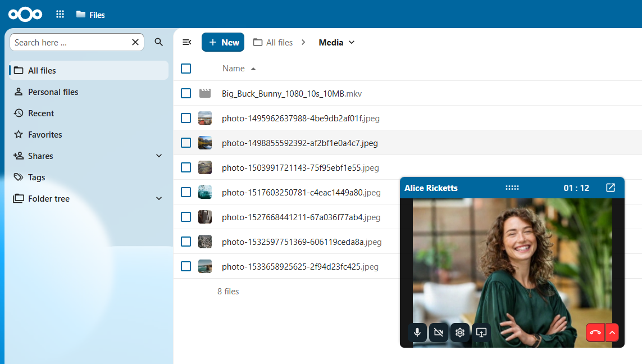
Task: Open Tags in sidebar
Action: (88, 177)
